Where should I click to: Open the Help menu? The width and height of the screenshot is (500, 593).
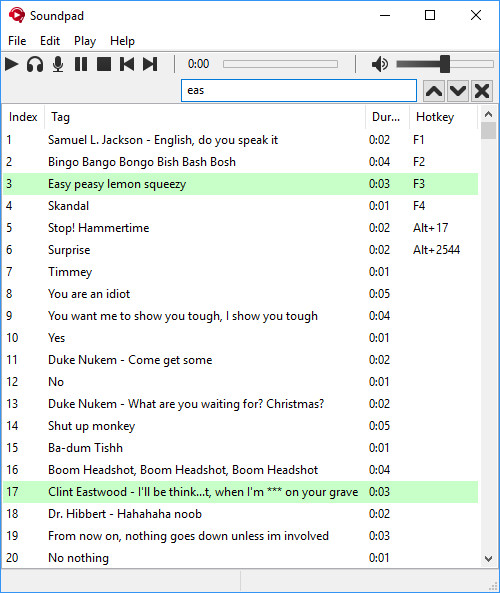[122, 41]
